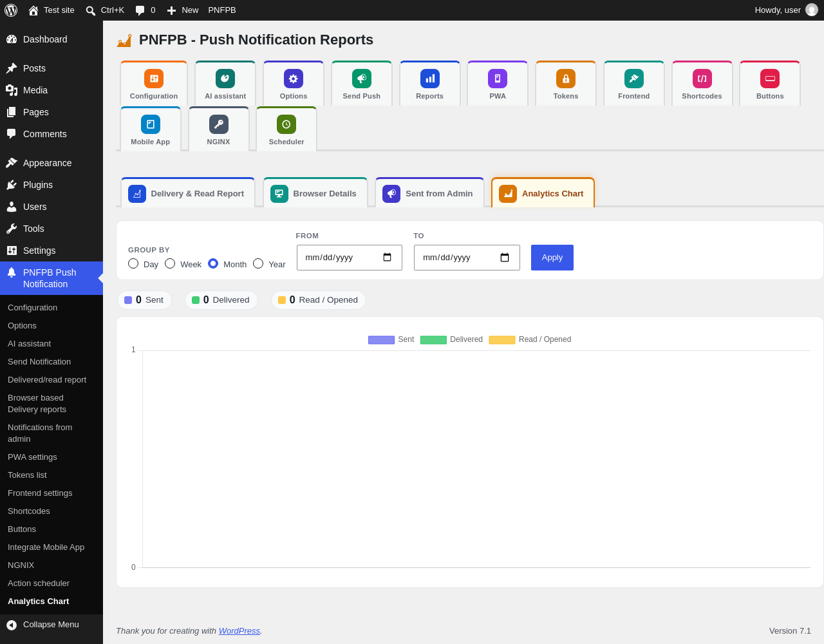The width and height of the screenshot is (824, 644).
Task: Click the NGINX wrench icon
Action: point(219,124)
